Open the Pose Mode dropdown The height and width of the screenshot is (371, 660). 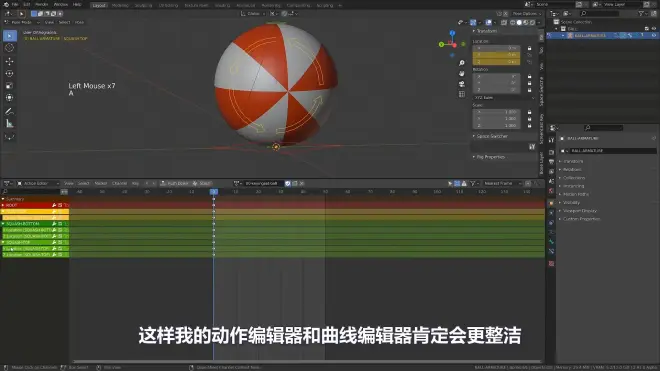coord(22,22)
